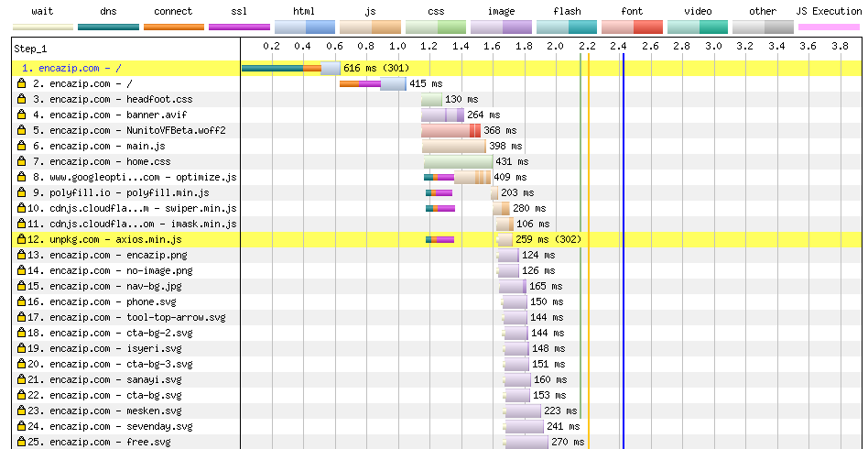Click the video color legend swatch
Image resolution: width=868 pixels, height=449 pixels.
click(698, 27)
